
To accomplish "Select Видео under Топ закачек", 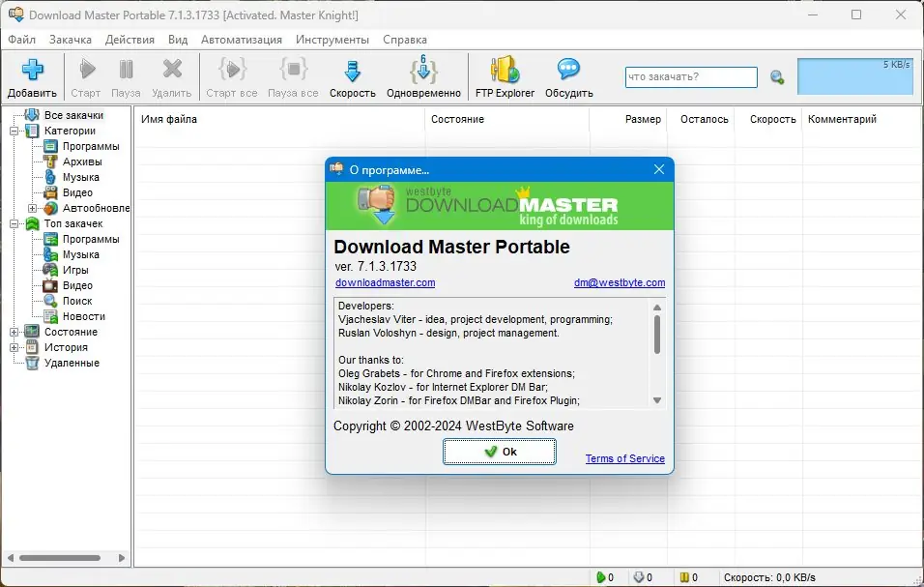I will (77, 285).
